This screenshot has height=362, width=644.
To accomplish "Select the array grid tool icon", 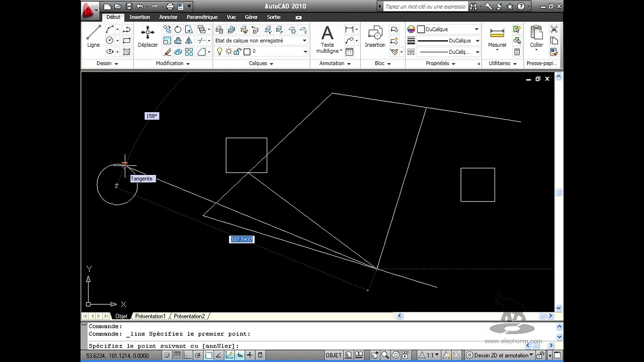I will 189,52.
